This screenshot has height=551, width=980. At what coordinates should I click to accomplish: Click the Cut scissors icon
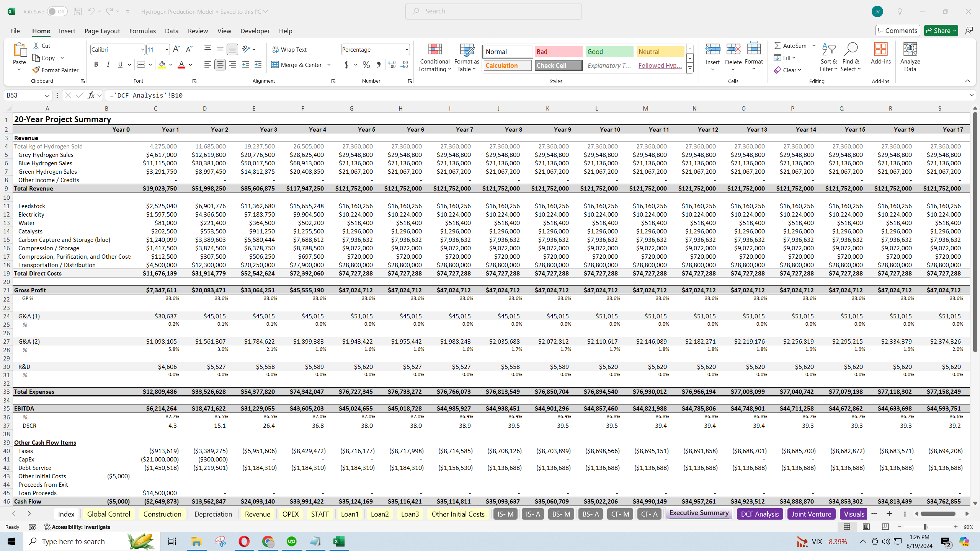coord(36,46)
